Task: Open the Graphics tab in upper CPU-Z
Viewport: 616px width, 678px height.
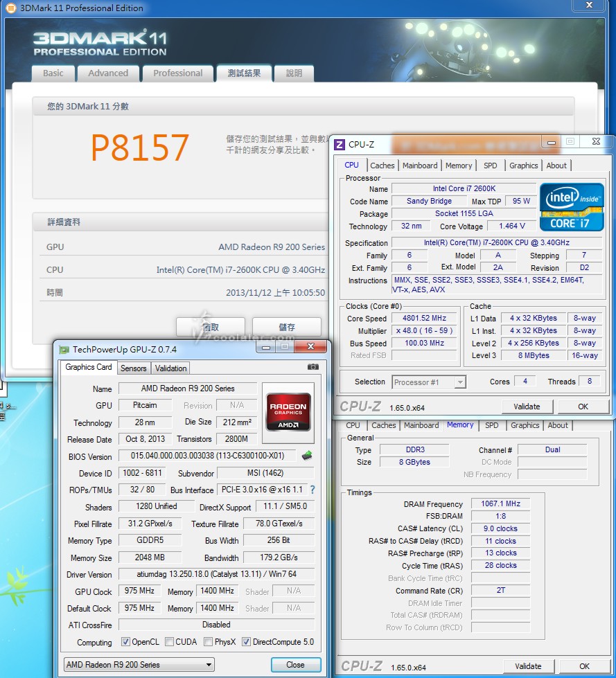Action: [523, 166]
